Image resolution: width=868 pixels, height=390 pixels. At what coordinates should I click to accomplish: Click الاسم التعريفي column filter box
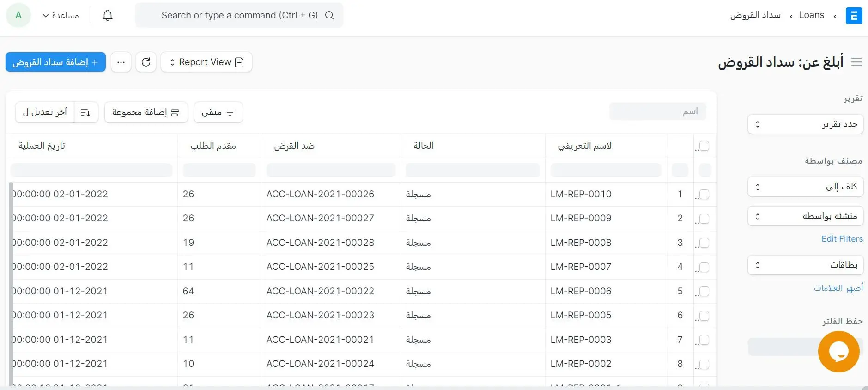(x=606, y=170)
